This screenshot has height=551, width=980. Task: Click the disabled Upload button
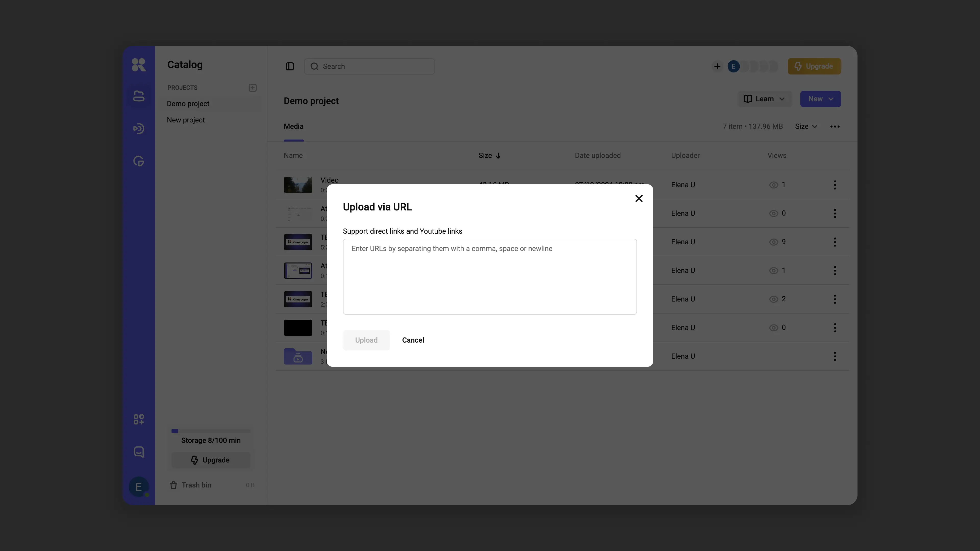tap(366, 340)
